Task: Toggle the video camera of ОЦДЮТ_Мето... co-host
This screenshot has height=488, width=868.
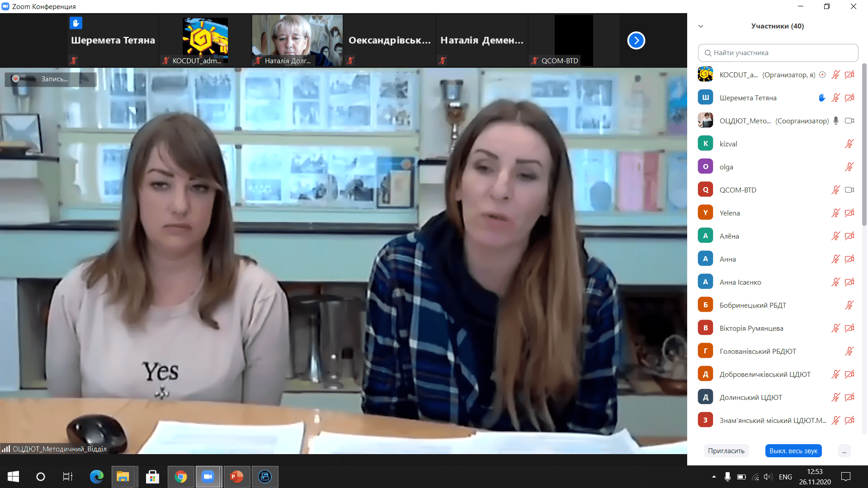Action: [849, 121]
